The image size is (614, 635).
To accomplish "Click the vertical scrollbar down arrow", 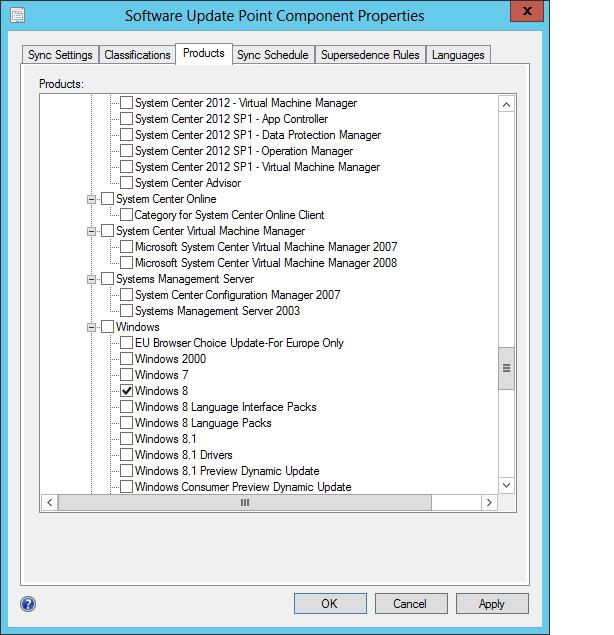I will tap(506, 485).
